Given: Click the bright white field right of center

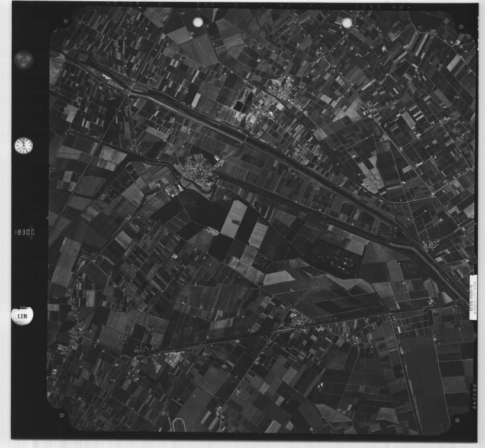Looking at the screenshot, I should coord(234,218).
